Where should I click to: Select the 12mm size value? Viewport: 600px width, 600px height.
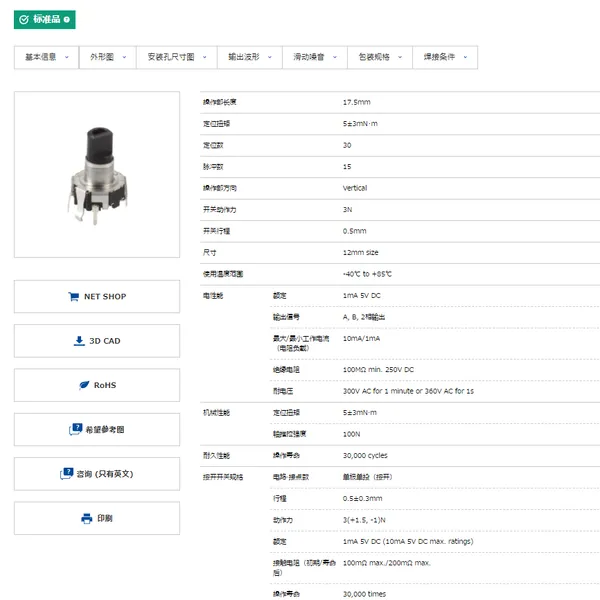coord(360,253)
